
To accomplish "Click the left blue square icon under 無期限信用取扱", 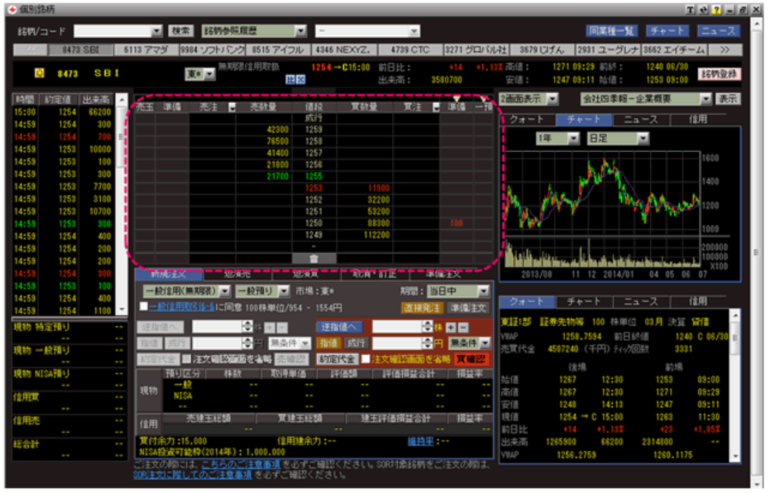I will pos(290,80).
